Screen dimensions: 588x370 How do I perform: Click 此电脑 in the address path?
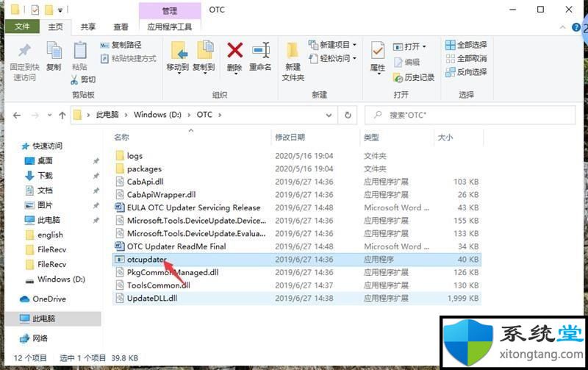[107, 115]
